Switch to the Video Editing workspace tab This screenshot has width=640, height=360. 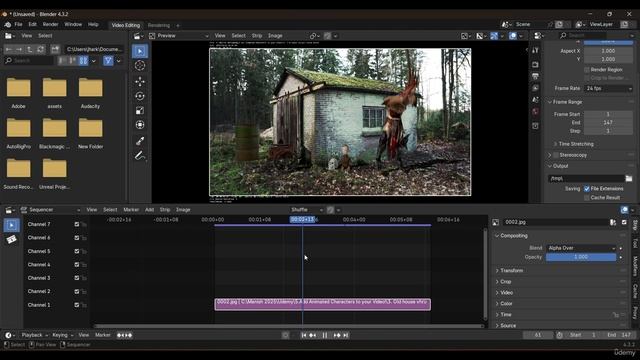(126, 25)
